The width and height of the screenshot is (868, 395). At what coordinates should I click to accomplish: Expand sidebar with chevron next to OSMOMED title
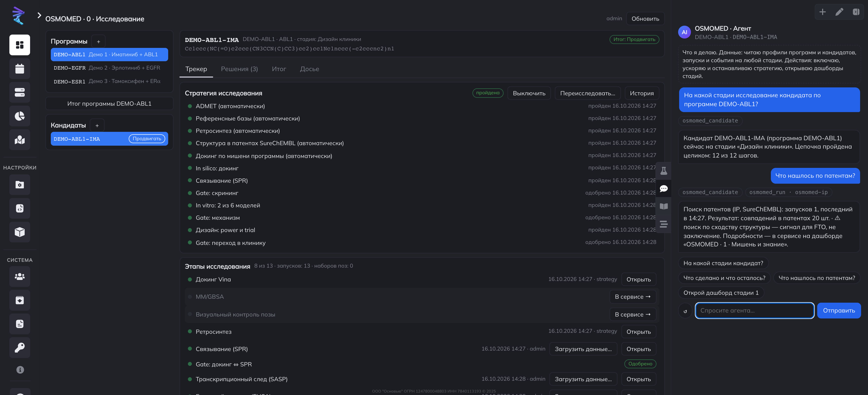click(x=39, y=15)
